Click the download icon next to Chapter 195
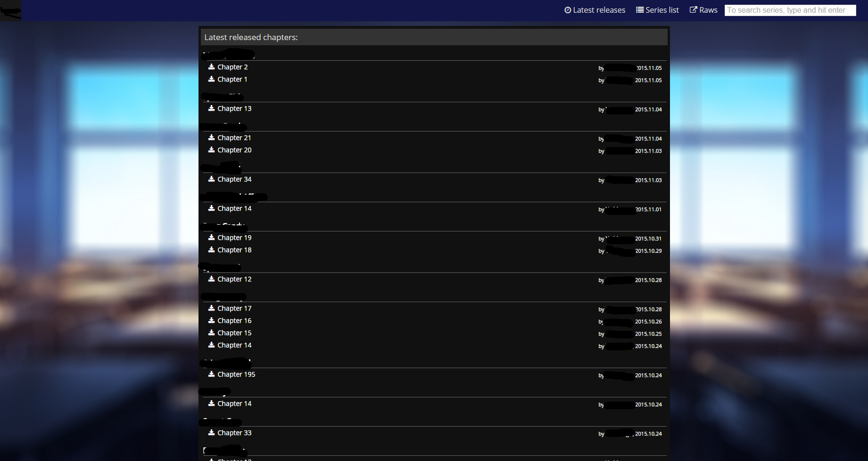 (212, 374)
